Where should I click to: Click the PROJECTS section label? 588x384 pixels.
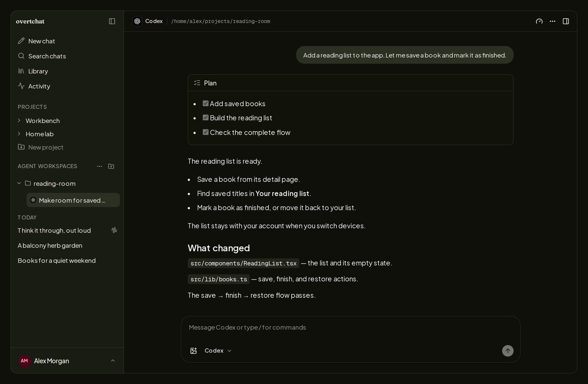32,107
